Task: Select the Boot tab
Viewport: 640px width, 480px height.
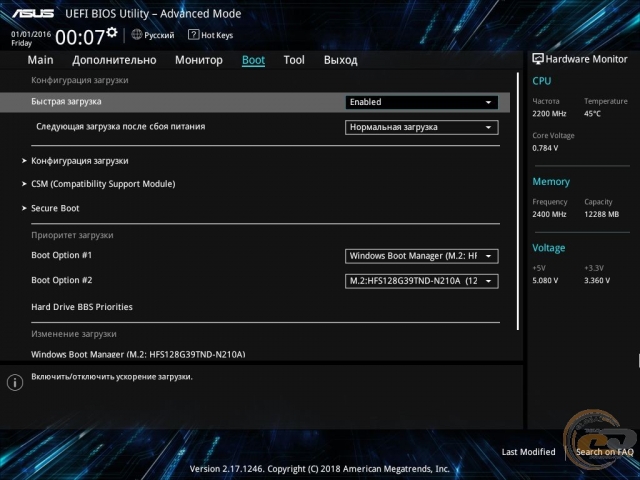Action: tap(253, 60)
